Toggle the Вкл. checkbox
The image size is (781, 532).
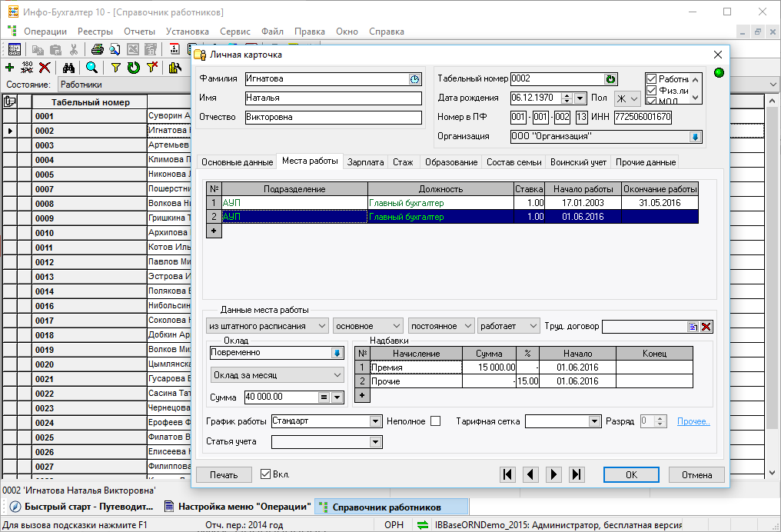(266, 474)
